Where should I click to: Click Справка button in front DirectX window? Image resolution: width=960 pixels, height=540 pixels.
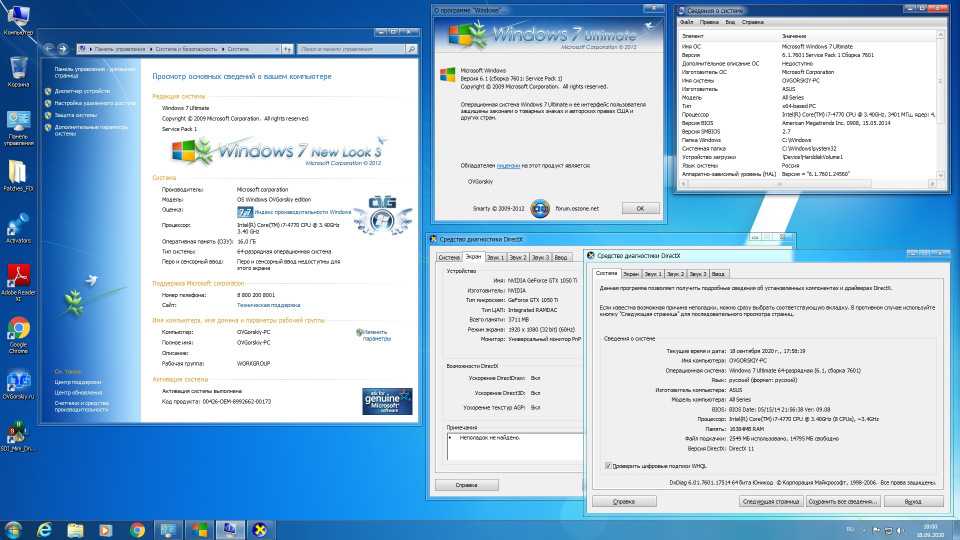624,501
